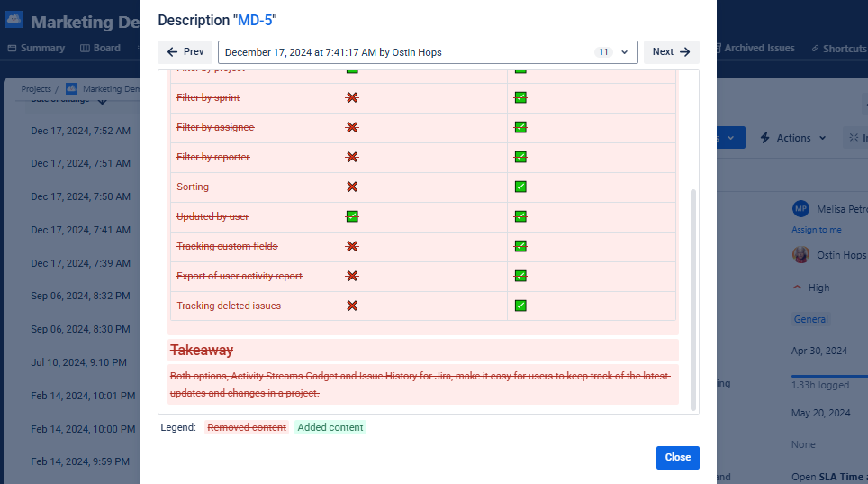Click the Tracking deleted issues text
The width and height of the screenshot is (868, 484).
tap(229, 306)
